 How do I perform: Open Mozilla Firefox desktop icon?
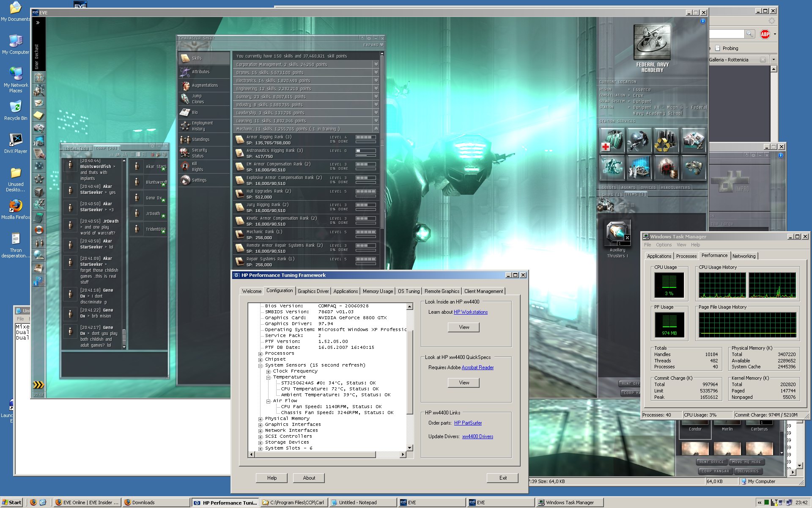[x=16, y=206]
